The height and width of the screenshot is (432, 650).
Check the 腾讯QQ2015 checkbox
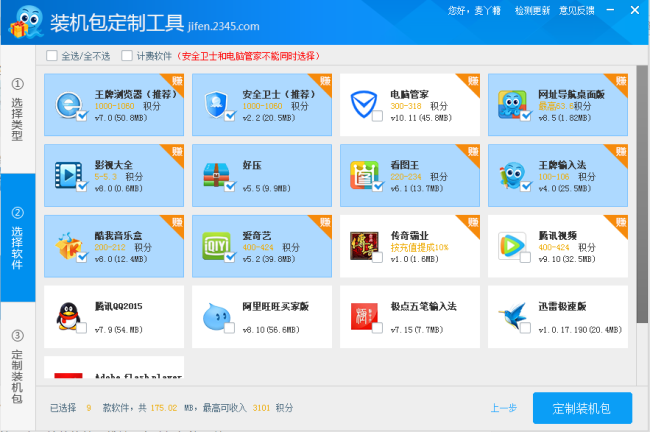(x=81, y=328)
